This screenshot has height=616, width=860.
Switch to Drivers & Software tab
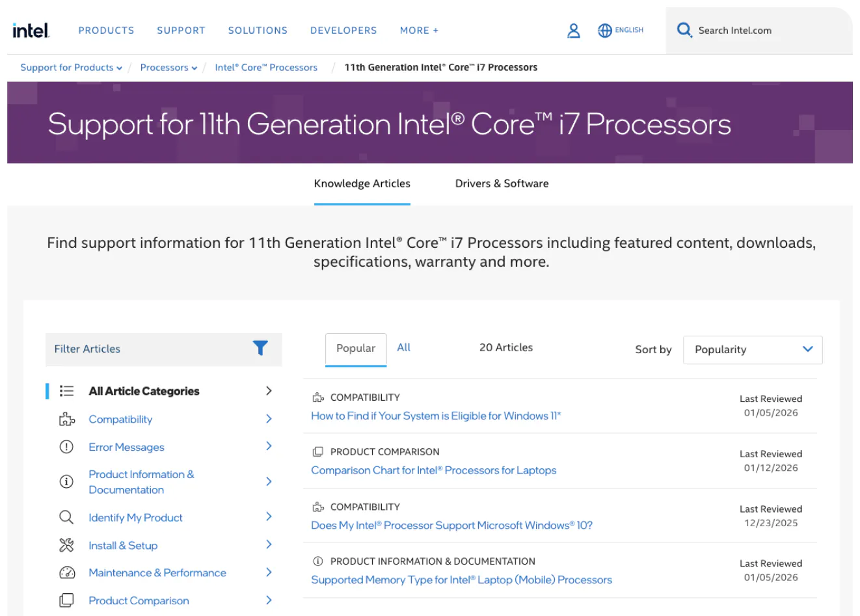[502, 183]
